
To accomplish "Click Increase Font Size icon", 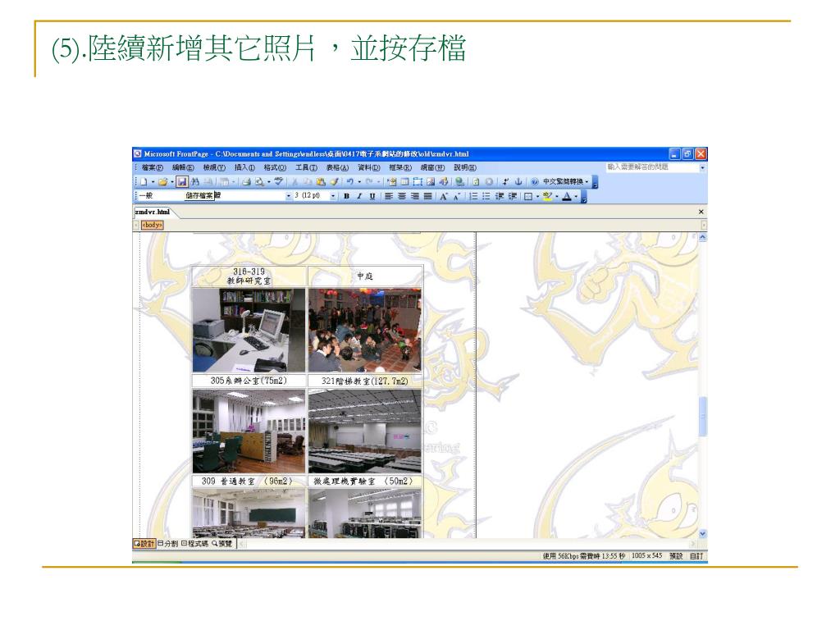I will pos(444,196).
